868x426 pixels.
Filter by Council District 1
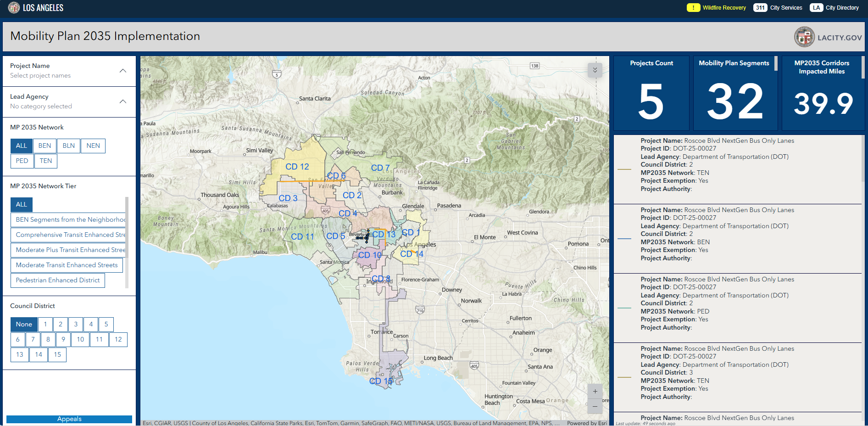coord(45,325)
